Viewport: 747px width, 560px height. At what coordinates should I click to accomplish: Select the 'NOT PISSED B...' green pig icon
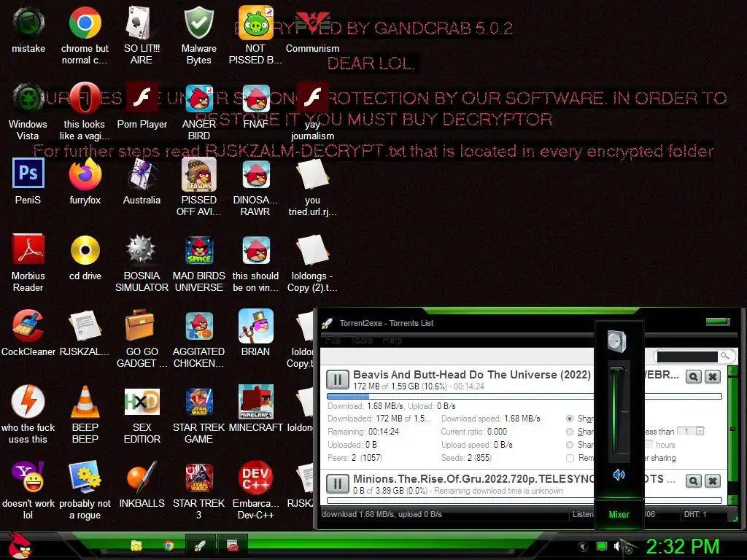(255, 36)
